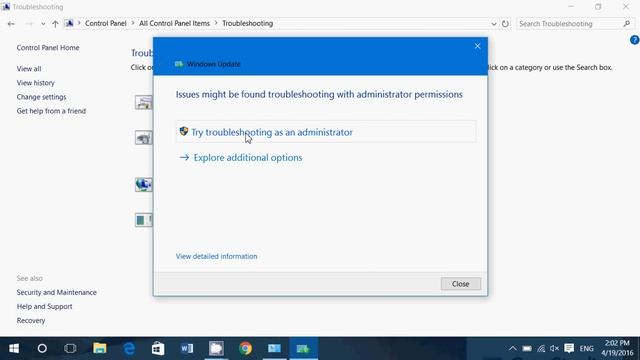The height and width of the screenshot is (360, 640).
Task: Open the network Wi-Fi tray icon
Action: pos(541,349)
